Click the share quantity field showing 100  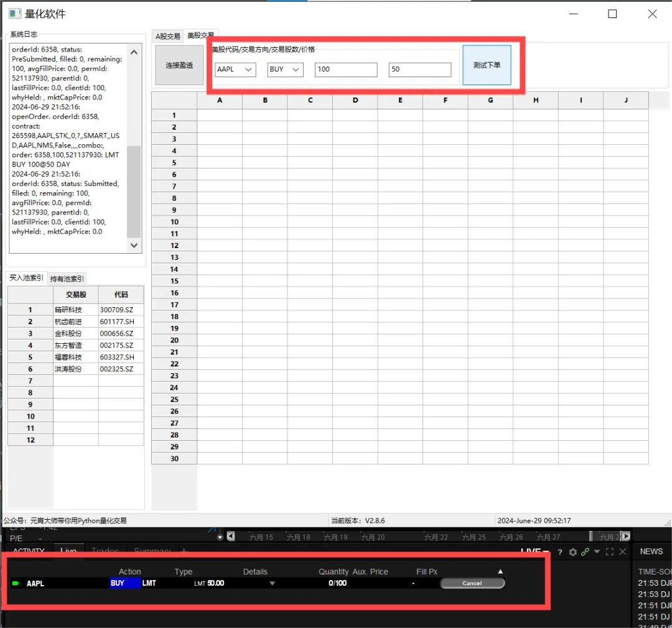click(x=345, y=70)
